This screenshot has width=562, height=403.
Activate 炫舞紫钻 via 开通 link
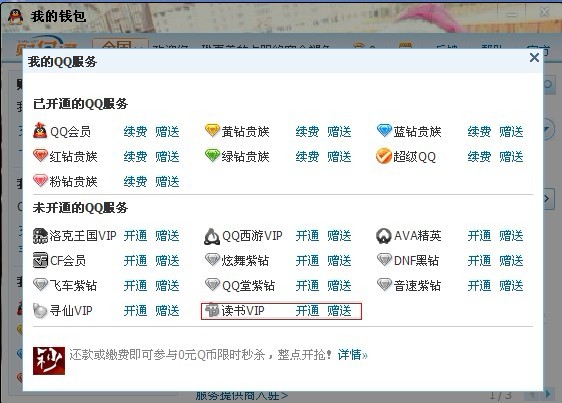[308, 261]
